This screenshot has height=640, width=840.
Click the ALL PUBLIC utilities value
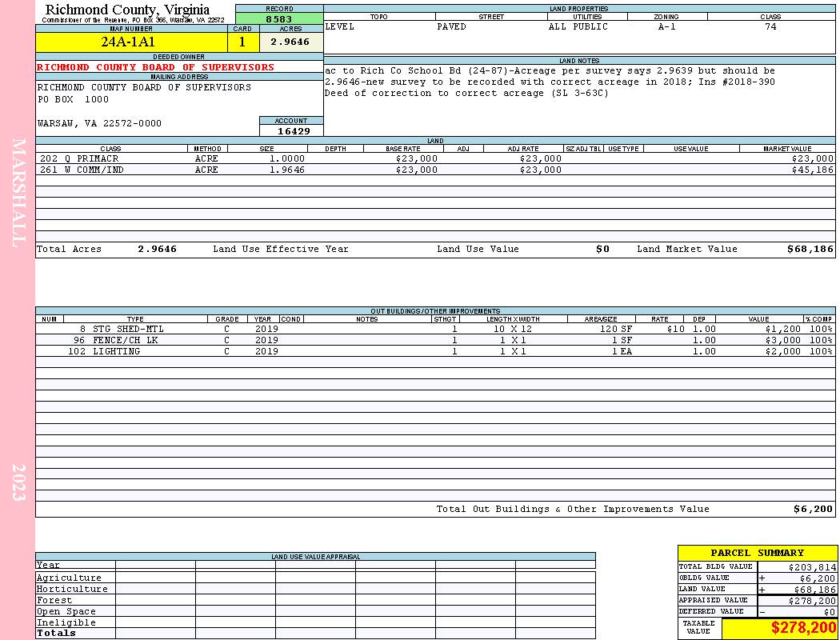tap(578, 26)
